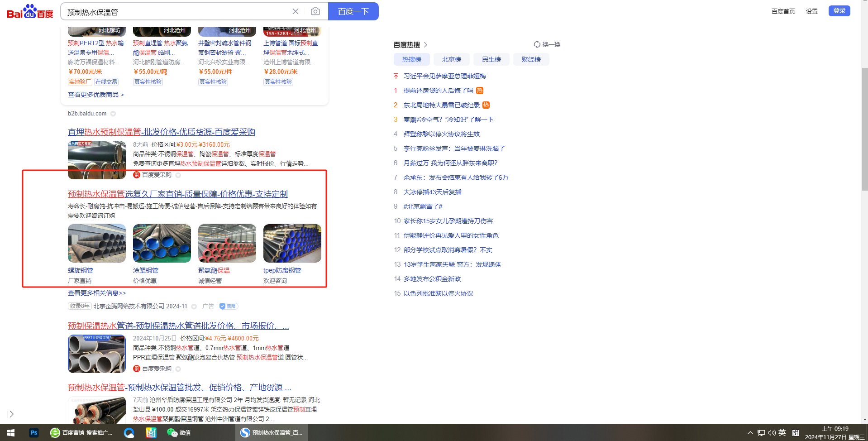Image resolution: width=868 pixels, height=441 pixels.
Task: Click the 聚氨酯保温 product thumbnail
Action: 227,243
